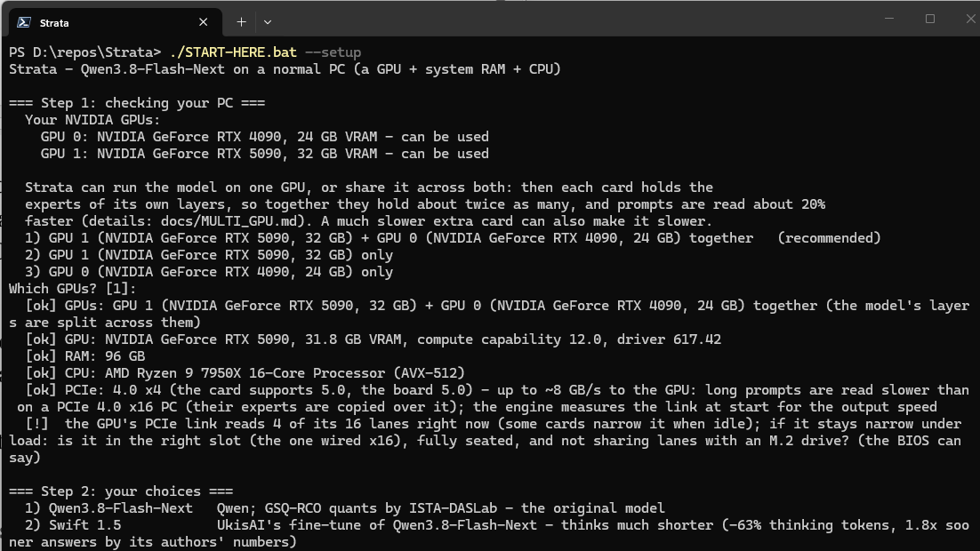This screenshot has width=980, height=551.
Task: Open a new terminal tab
Action: (x=241, y=22)
